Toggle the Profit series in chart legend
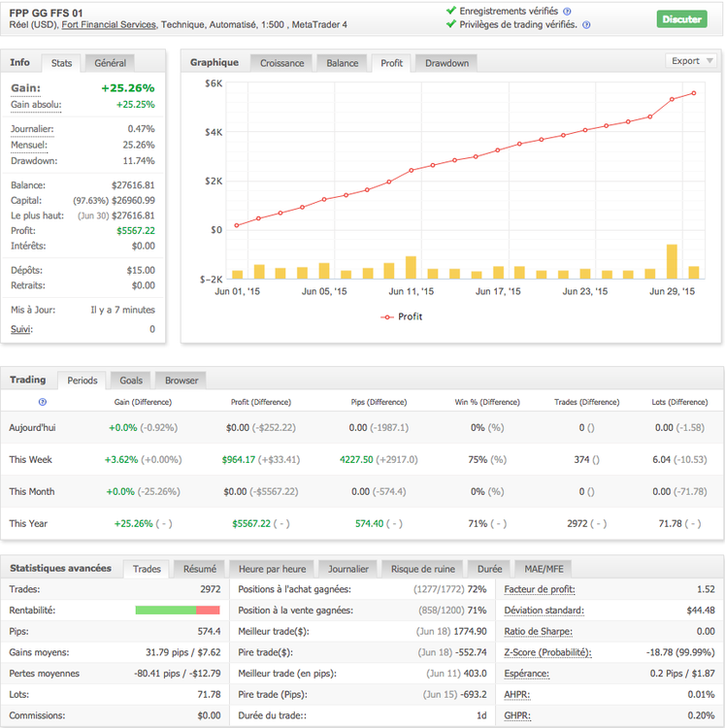Image resolution: width=725 pixels, height=728 pixels. [x=402, y=316]
